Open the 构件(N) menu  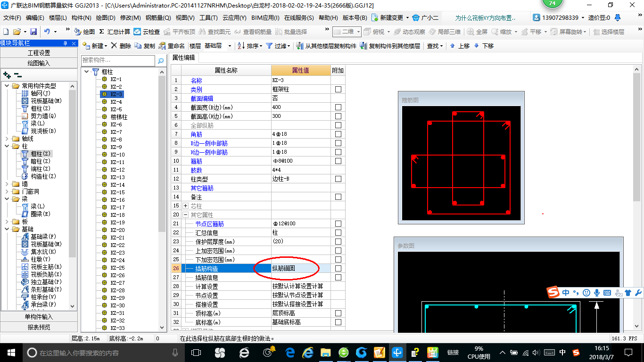(x=81, y=18)
